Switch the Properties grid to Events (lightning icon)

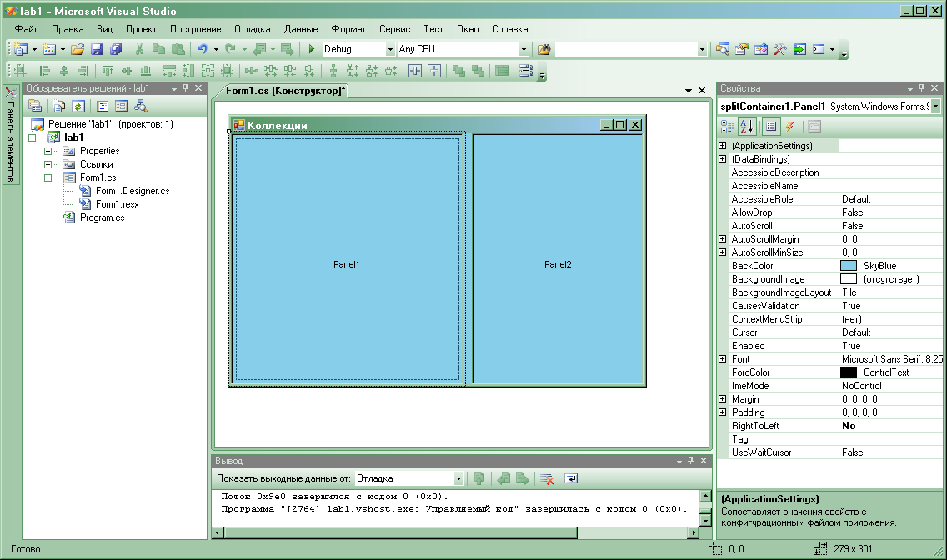[x=789, y=127]
